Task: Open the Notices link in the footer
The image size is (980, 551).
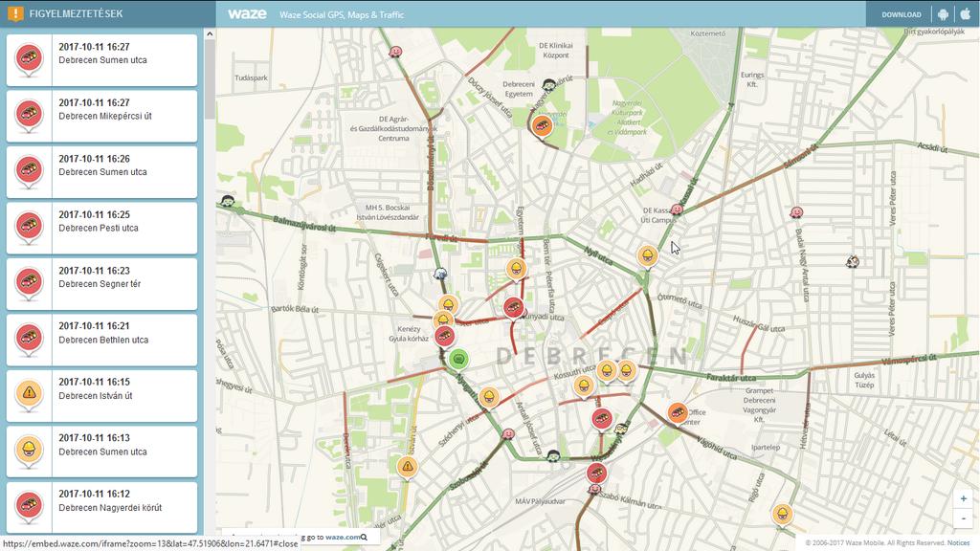Action: click(x=958, y=543)
